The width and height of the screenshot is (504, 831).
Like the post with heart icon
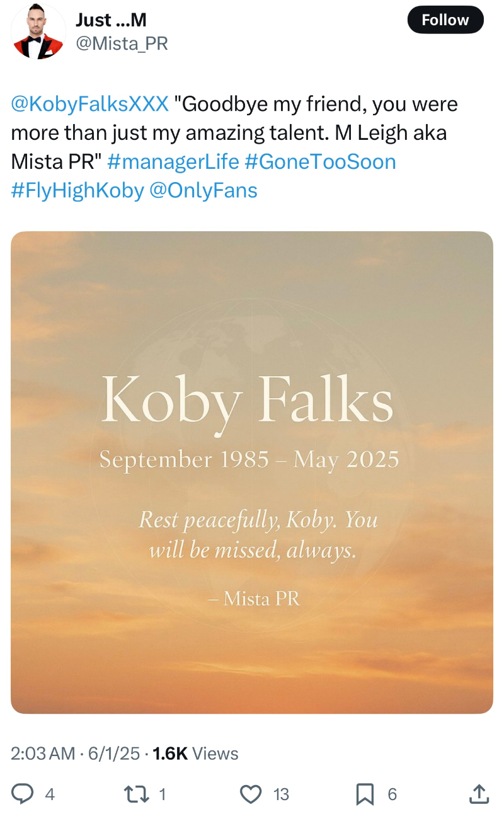pos(251,794)
